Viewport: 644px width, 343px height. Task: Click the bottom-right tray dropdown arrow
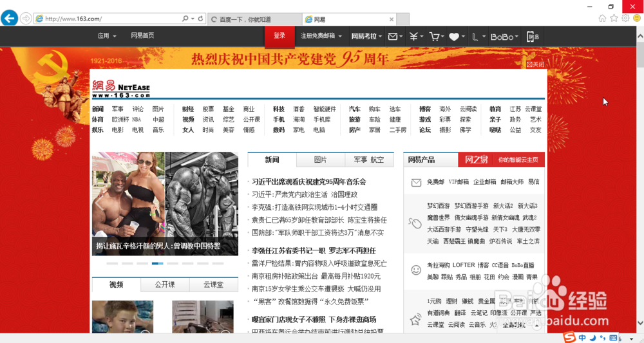click(x=631, y=339)
